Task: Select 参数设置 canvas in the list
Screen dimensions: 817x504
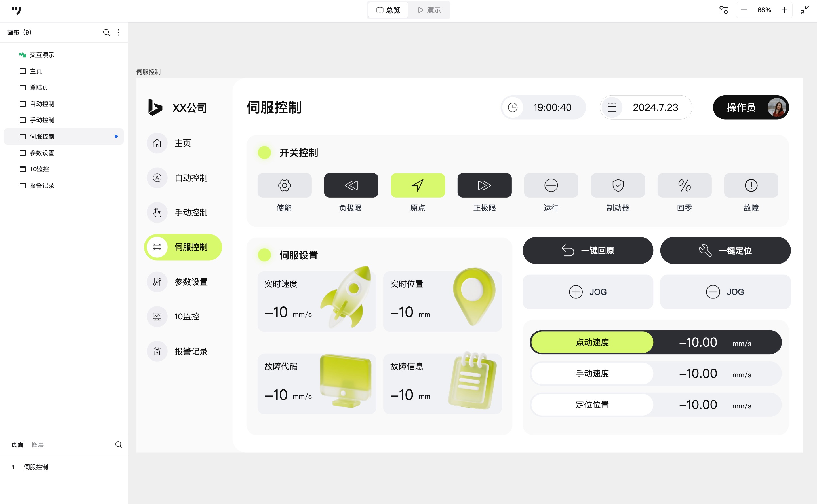Action: click(x=64, y=153)
